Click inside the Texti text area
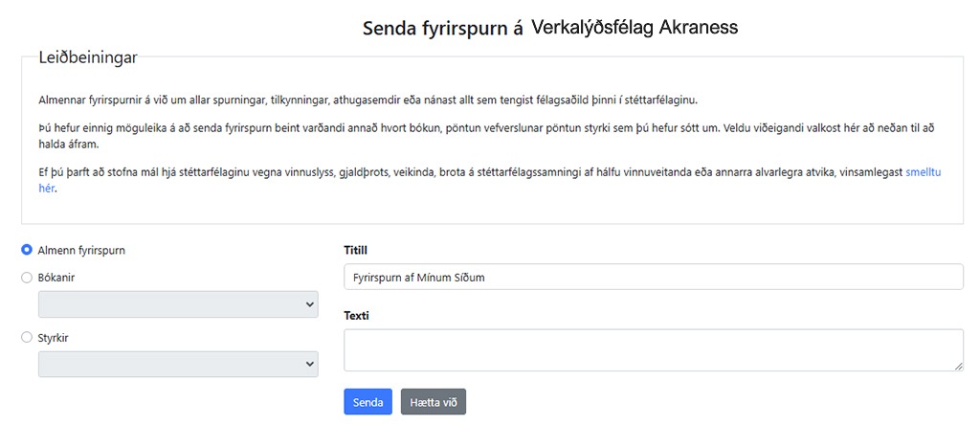This screenshot has width=980, height=425. tap(653, 349)
